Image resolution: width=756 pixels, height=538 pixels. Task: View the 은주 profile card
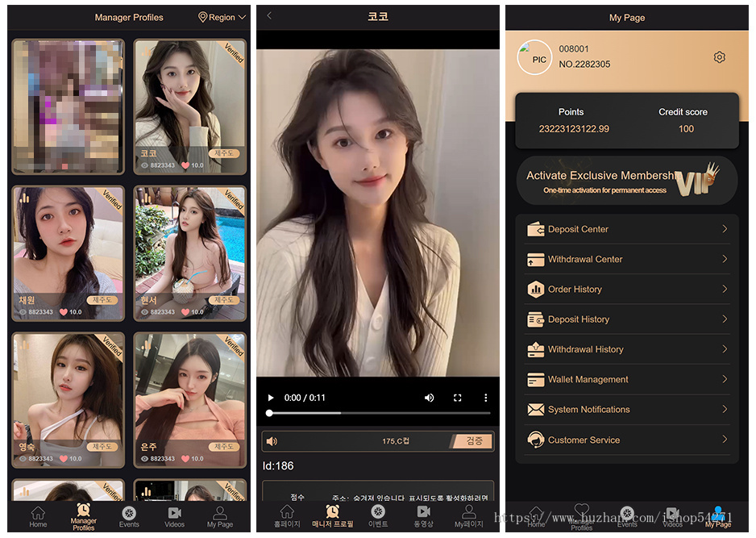tap(189, 400)
